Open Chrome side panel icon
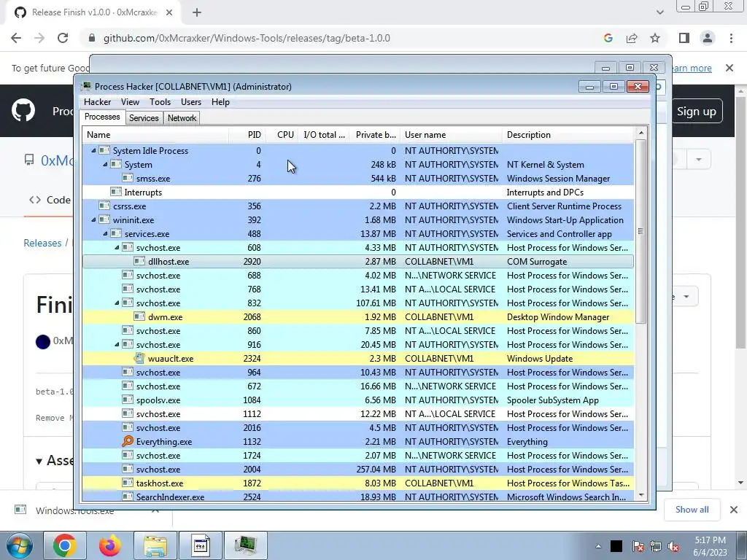Screen dimensions: 747x560 click(684, 38)
